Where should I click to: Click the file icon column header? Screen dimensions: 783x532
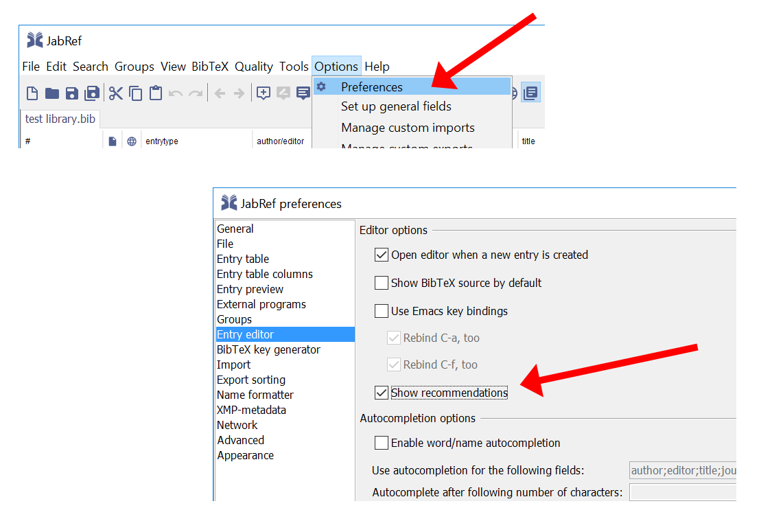click(113, 141)
